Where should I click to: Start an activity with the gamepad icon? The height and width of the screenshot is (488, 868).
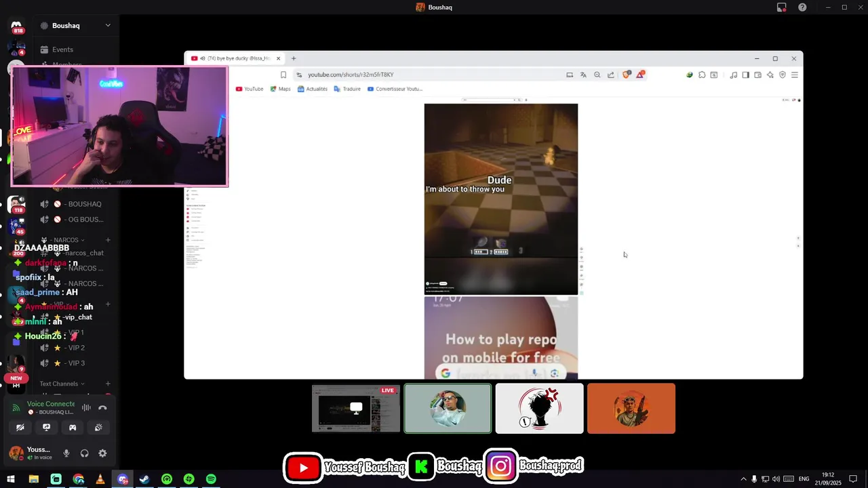click(73, 427)
